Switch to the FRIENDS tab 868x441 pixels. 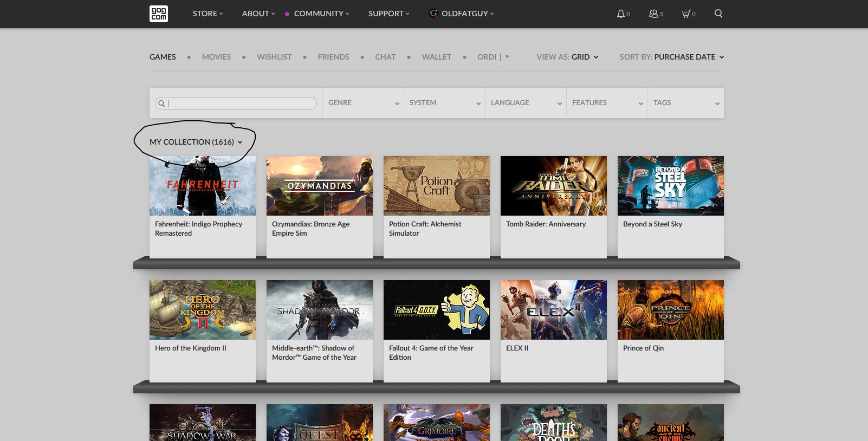[333, 57]
